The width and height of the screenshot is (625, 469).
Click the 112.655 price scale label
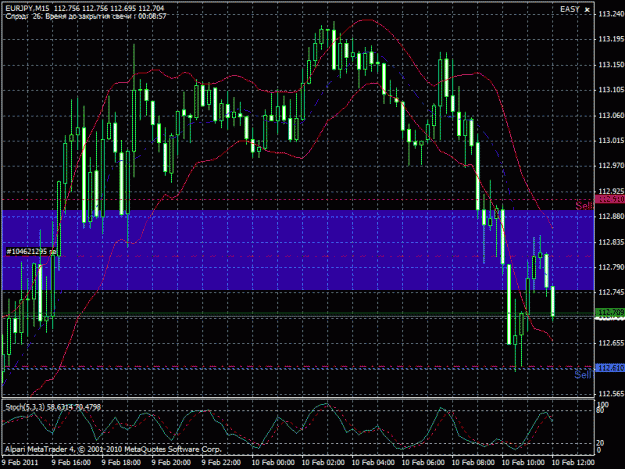611,343
